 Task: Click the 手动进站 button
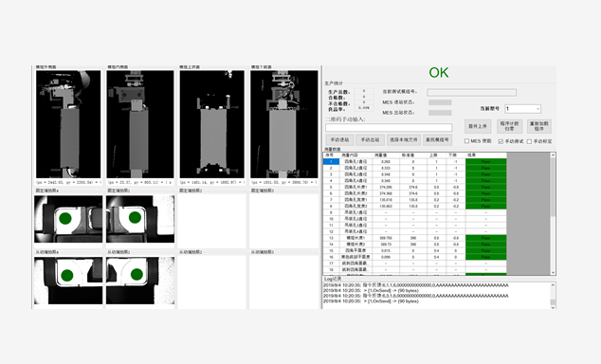tap(339, 140)
